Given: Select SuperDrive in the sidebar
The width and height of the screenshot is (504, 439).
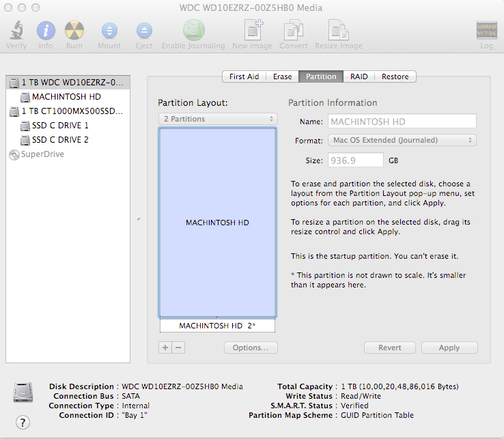Looking at the screenshot, I should point(68,154).
